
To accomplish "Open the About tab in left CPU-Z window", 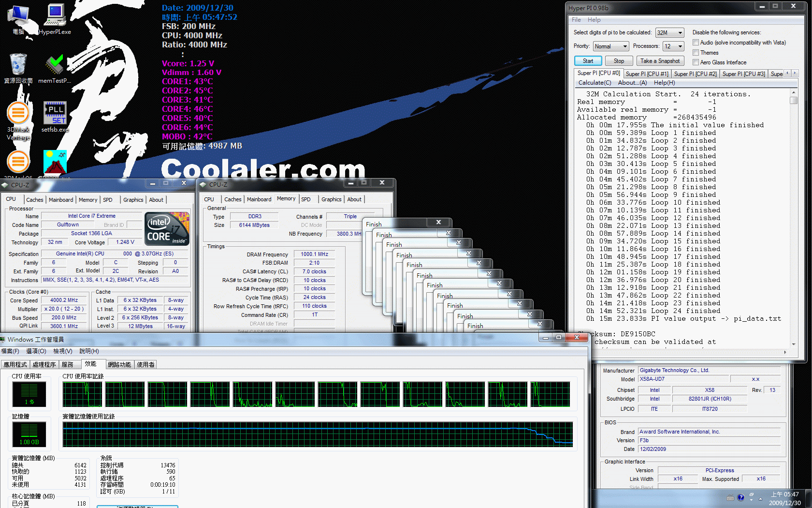I will [x=156, y=200].
